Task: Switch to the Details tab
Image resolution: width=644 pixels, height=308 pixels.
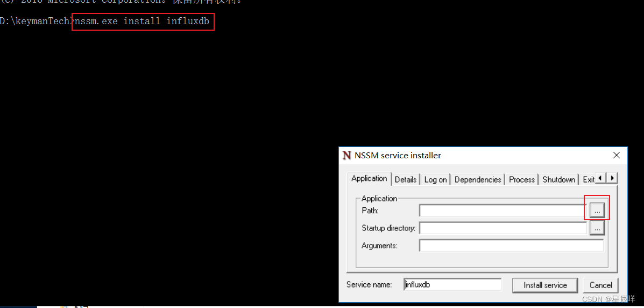Action: 406,180
